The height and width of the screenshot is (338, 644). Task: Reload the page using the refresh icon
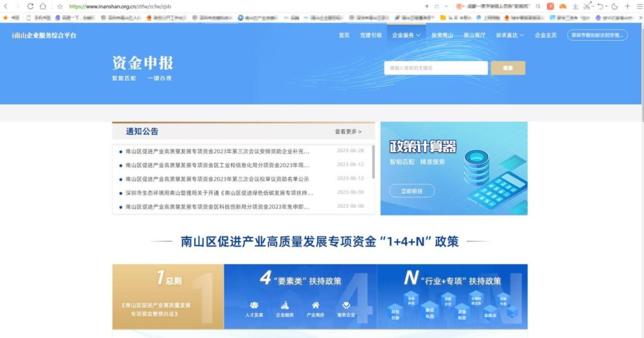[x=30, y=6]
